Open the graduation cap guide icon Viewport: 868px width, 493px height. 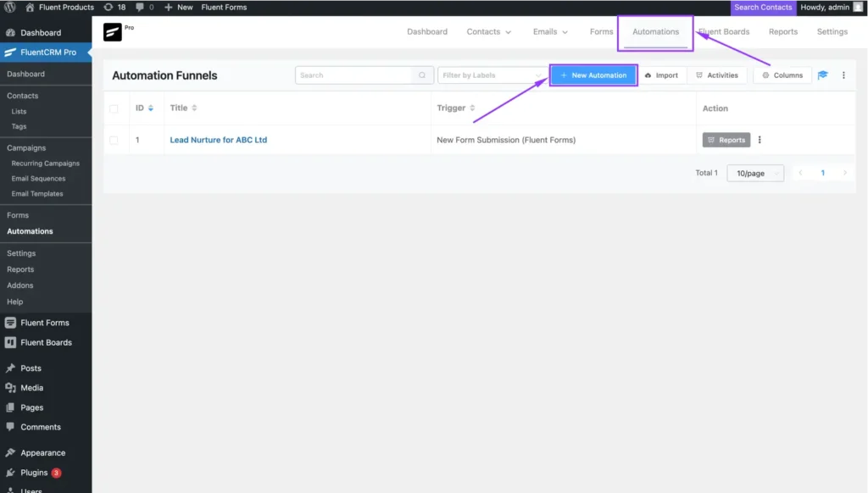(822, 75)
